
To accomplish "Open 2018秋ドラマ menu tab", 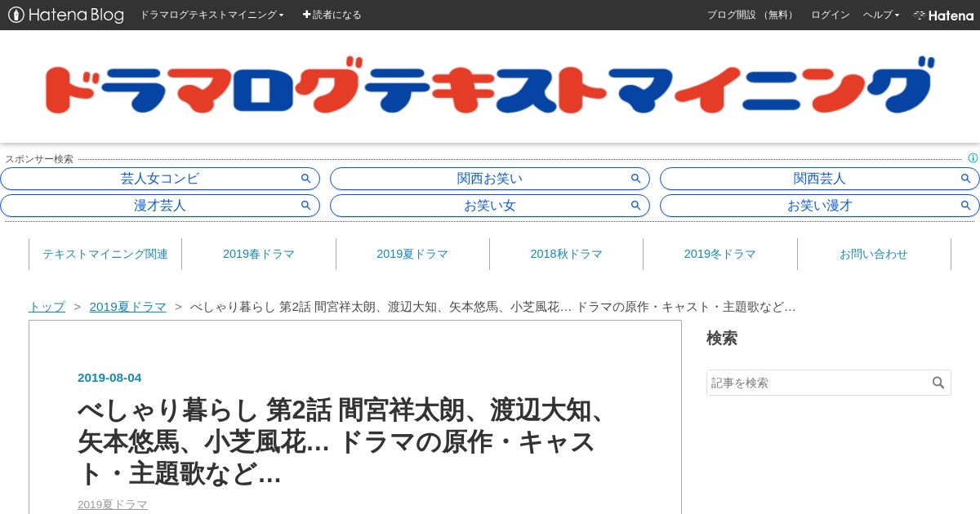I will (566, 254).
